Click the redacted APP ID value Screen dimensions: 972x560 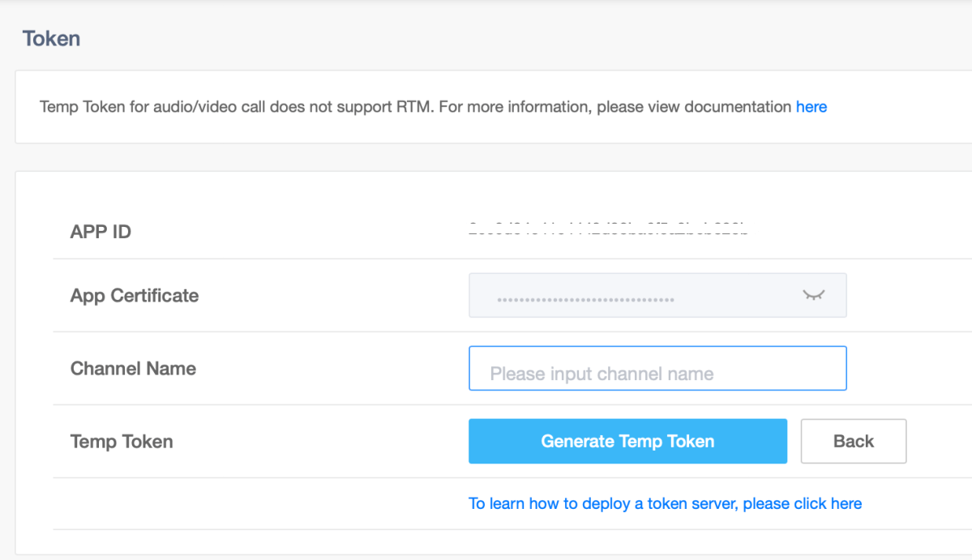click(612, 229)
